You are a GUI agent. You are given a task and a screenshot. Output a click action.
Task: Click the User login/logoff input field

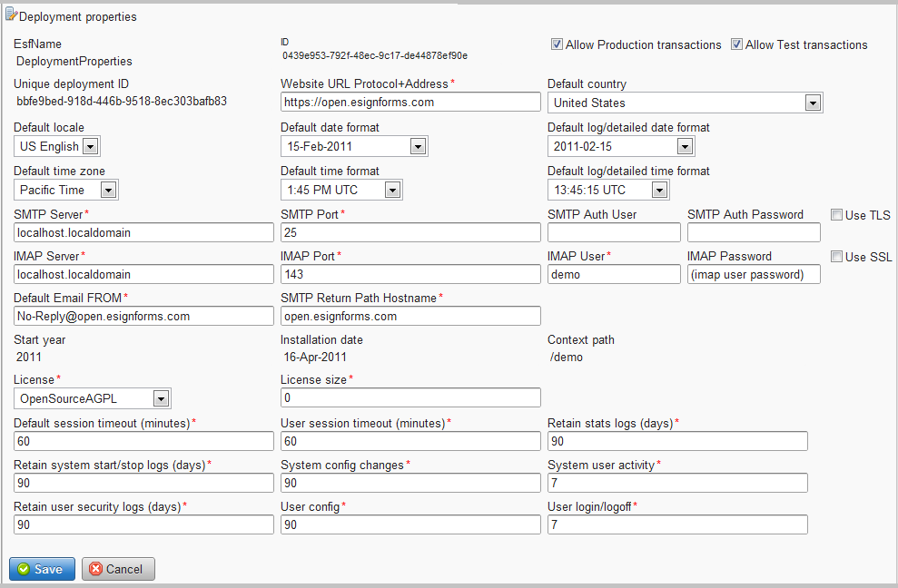(677, 524)
